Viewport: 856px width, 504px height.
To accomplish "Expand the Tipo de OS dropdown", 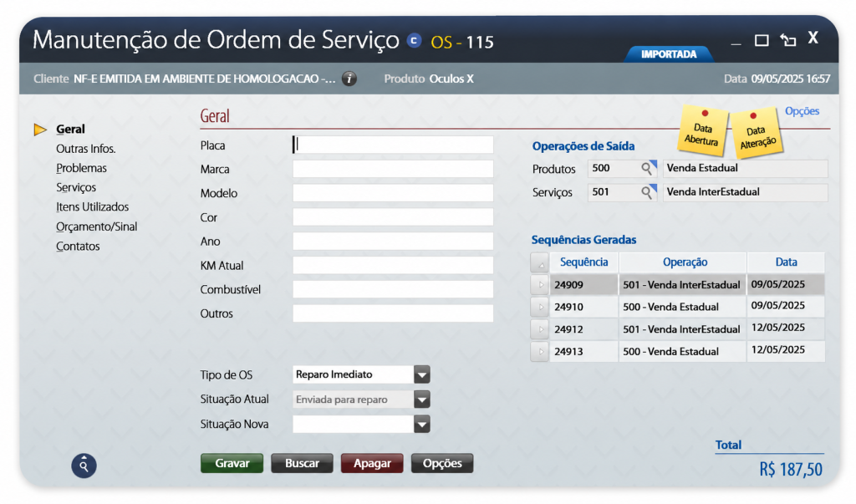I will [421, 374].
